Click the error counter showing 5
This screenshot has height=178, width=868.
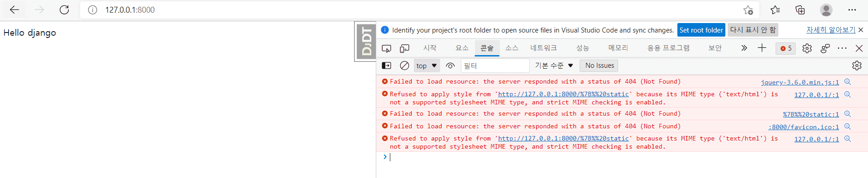[x=786, y=48]
